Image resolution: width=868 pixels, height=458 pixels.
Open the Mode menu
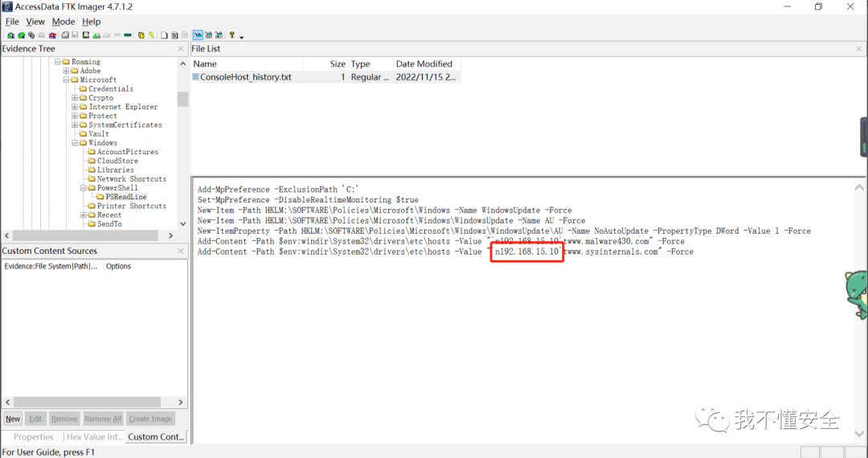click(63, 22)
